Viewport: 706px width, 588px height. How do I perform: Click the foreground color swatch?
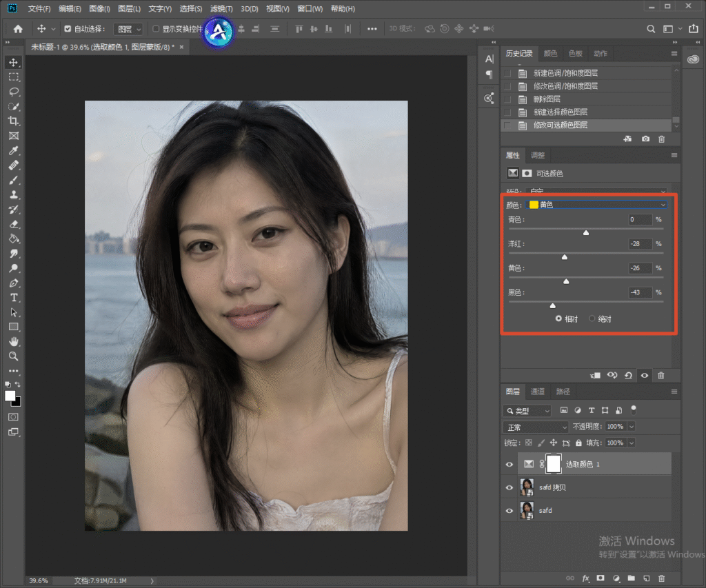tap(10, 396)
